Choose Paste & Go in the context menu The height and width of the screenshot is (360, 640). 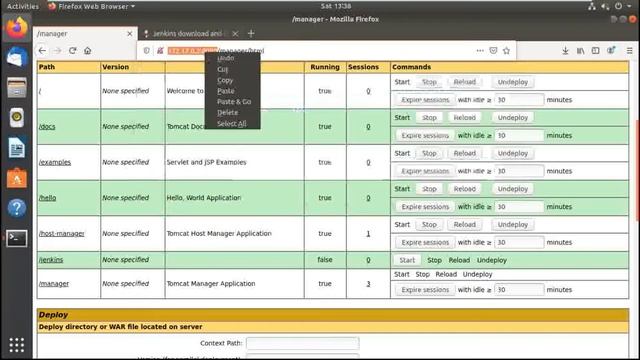coord(234,102)
